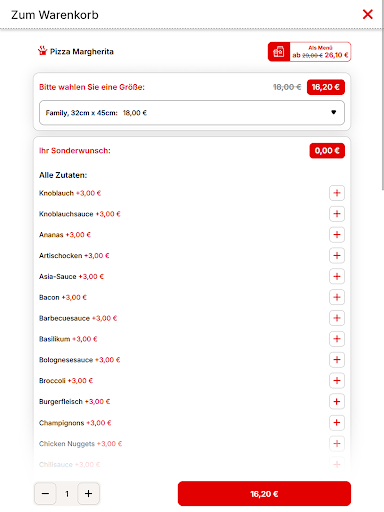384x512 pixels.
Task: Add Knoblauchsauce extra with plus icon
Action: (337, 214)
